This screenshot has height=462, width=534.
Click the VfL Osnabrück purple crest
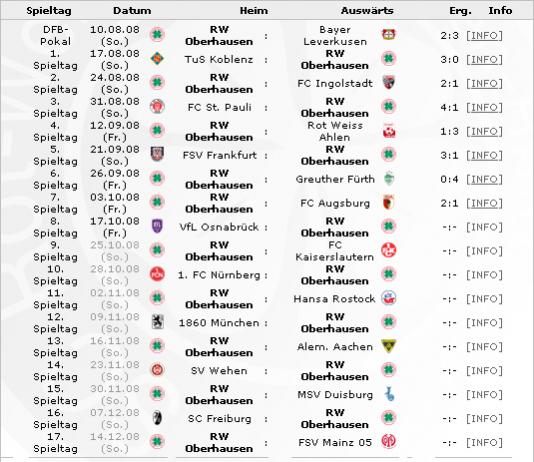point(157,226)
